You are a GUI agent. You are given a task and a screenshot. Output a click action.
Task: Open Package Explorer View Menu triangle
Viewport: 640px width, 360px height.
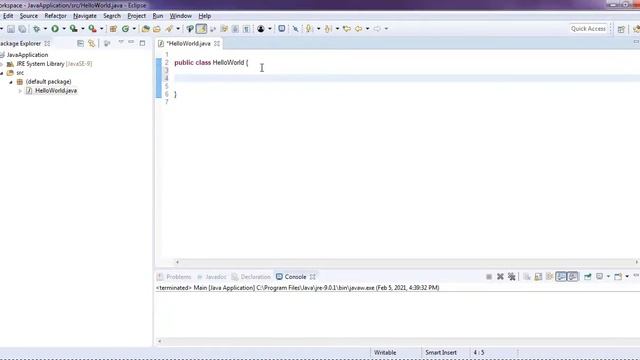click(121, 42)
